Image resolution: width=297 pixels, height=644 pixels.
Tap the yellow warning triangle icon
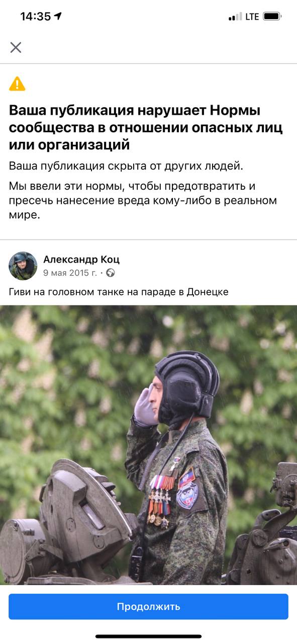(x=17, y=84)
